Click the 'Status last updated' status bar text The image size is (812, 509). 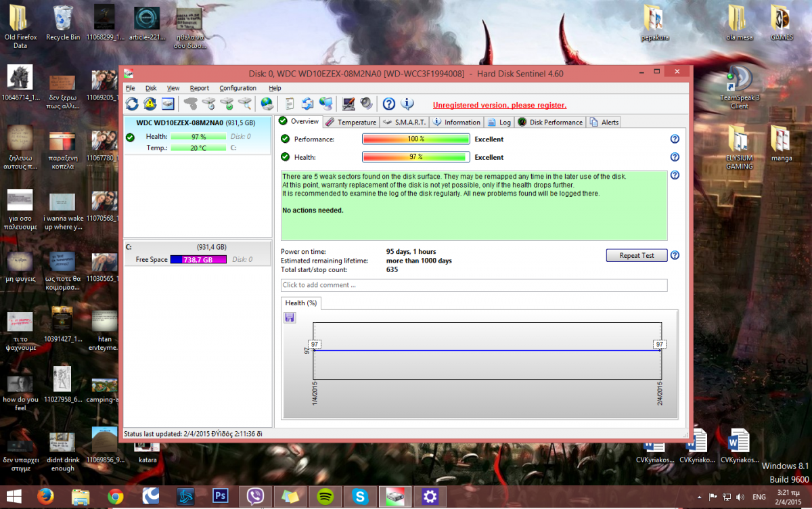pyautogui.click(x=193, y=433)
